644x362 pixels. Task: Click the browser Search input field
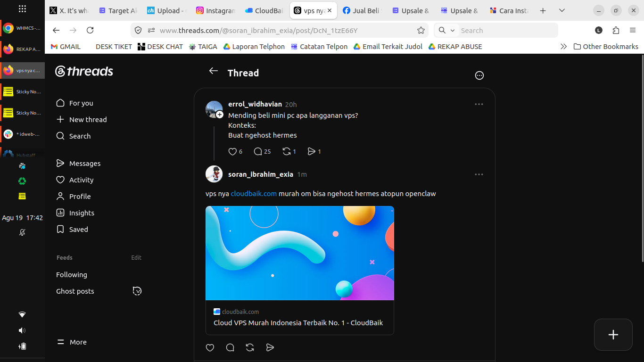click(507, 30)
